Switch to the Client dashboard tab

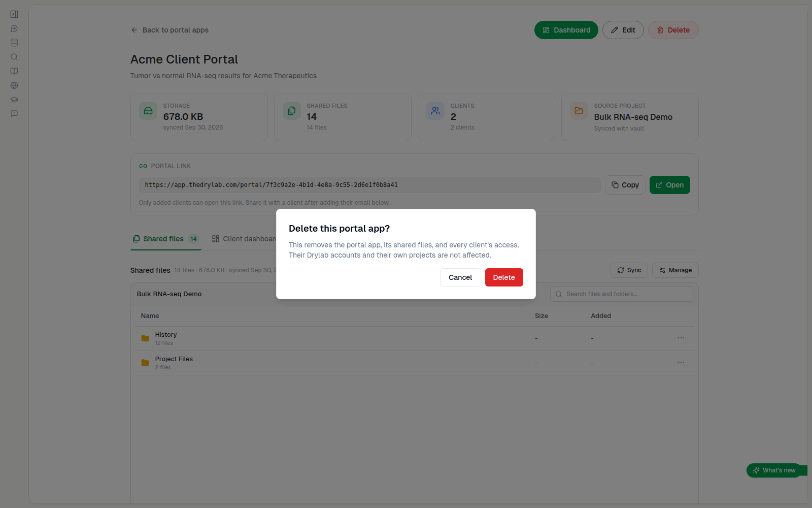coord(244,239)
